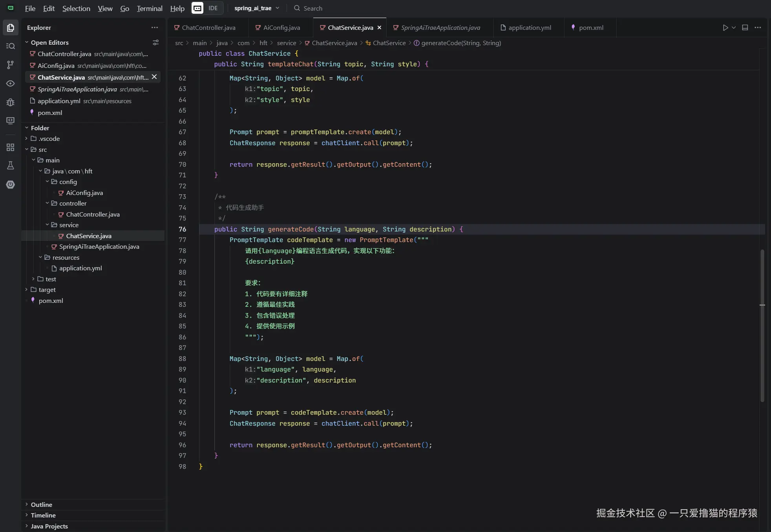Open AiConfig.java in the folder tree

click(84, 193)
